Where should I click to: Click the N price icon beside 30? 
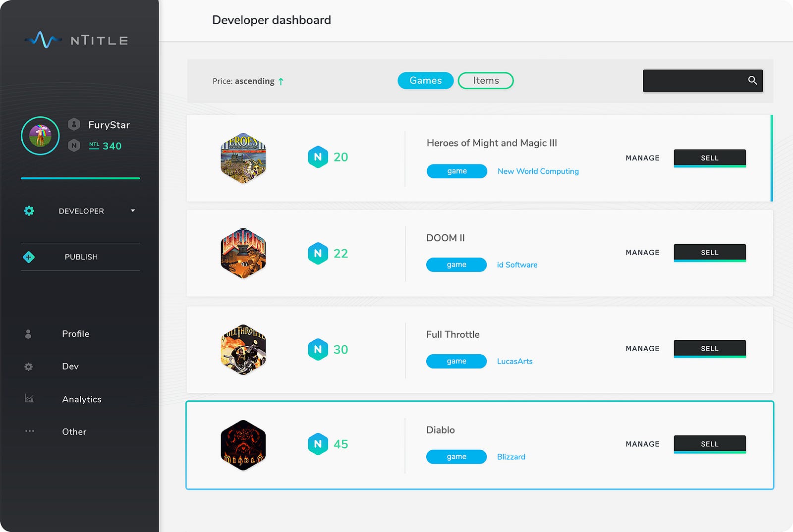click(318, 349)
